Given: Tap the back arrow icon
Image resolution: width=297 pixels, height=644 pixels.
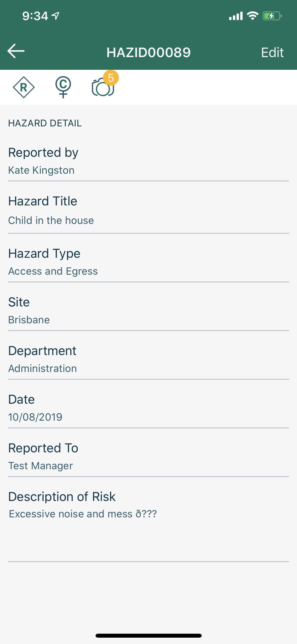Looking at the screenshot, I should pos(16,51).
